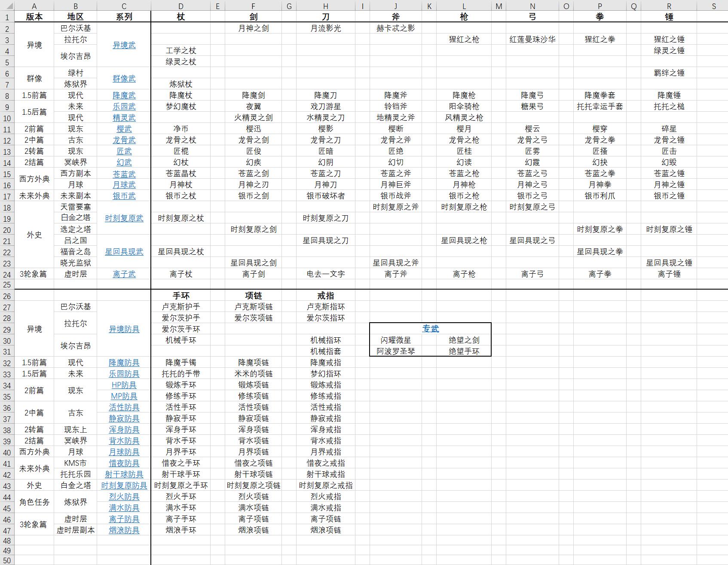728x565 pixels.
Task: Click the 烈火防具 link
Action: [124, 497]
